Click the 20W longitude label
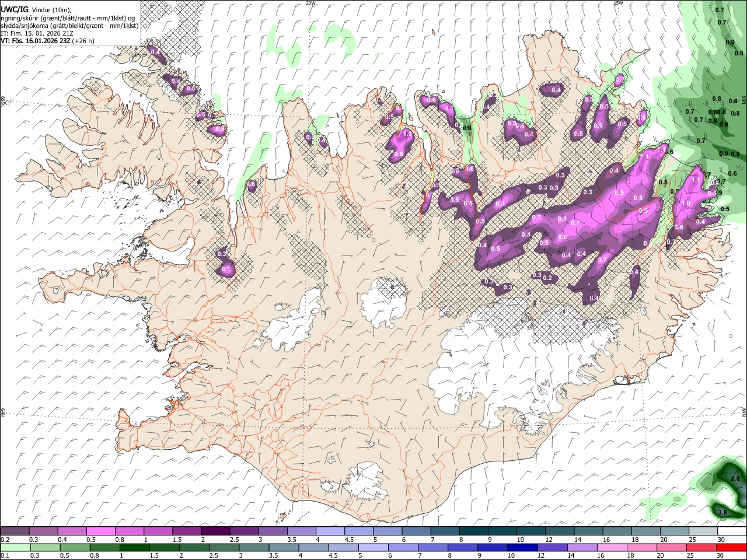The image size is (747, 560). click(x=311, y=3)
